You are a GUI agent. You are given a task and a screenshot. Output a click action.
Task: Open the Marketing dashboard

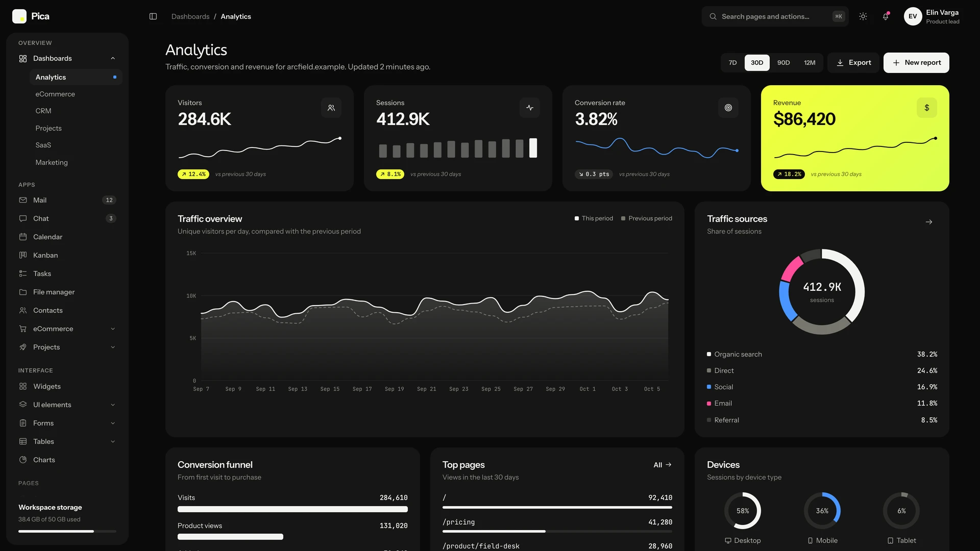(x=76, y=162)
